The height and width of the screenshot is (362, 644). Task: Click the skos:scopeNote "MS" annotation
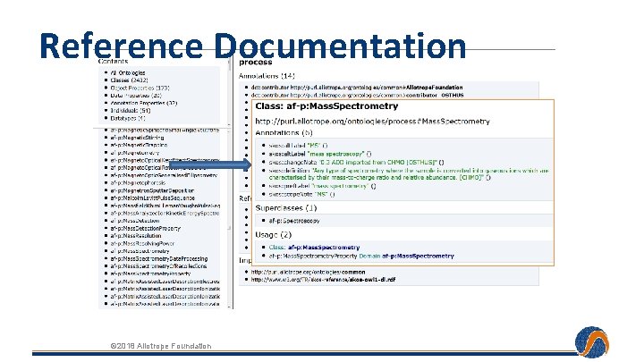tap(302, 195)
